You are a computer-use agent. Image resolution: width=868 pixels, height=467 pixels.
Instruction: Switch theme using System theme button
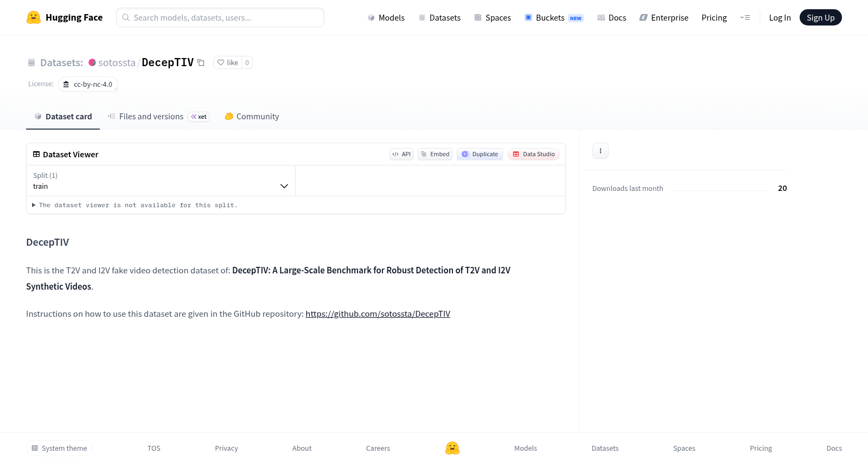point(59,448)
